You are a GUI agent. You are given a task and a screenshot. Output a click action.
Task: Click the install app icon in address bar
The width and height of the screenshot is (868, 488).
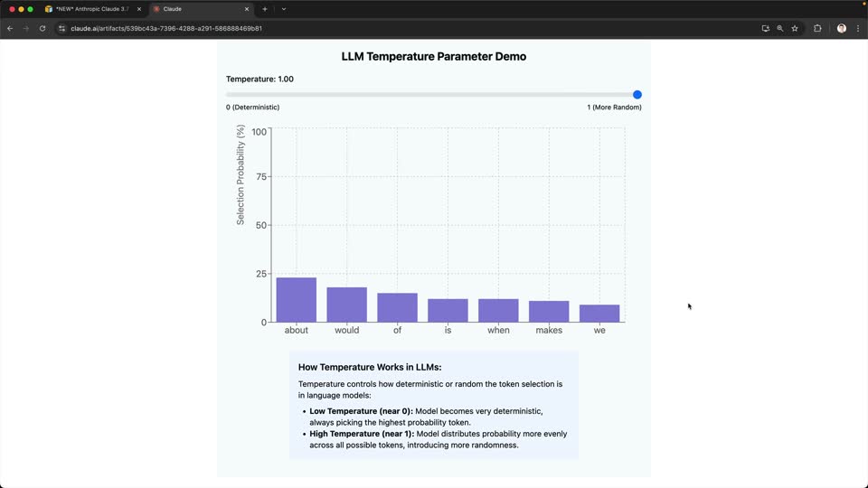[x=766, y=28]
